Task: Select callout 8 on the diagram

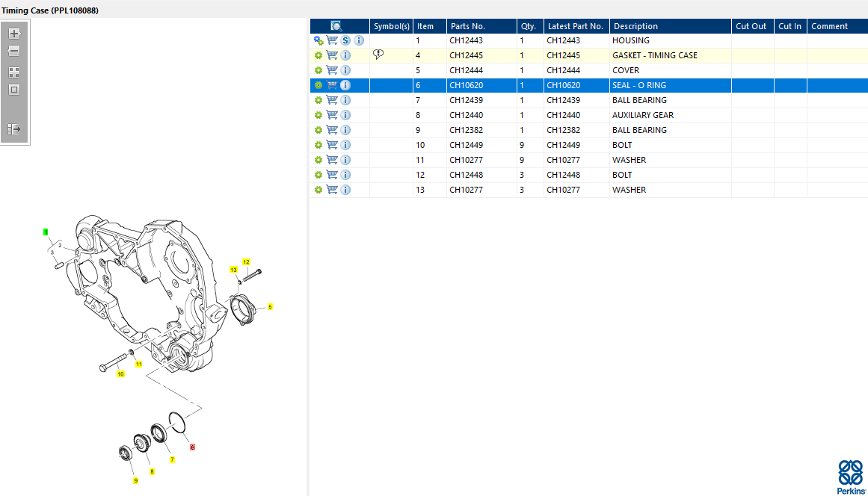Action: pyautogui.click(x=152, y=471)
